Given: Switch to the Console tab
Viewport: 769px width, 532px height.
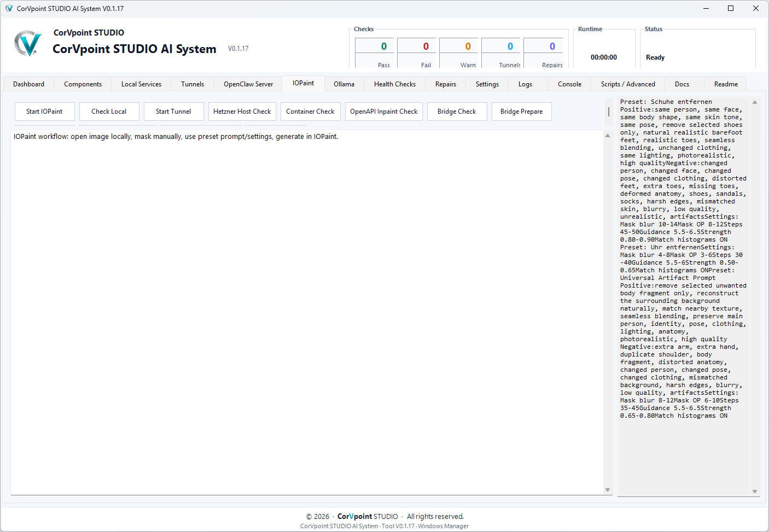Looking at the screenshot, I should [569, 84].
